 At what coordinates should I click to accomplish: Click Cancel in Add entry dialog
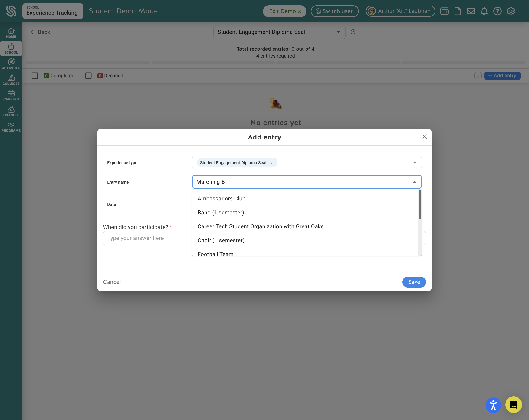[112, 282]
